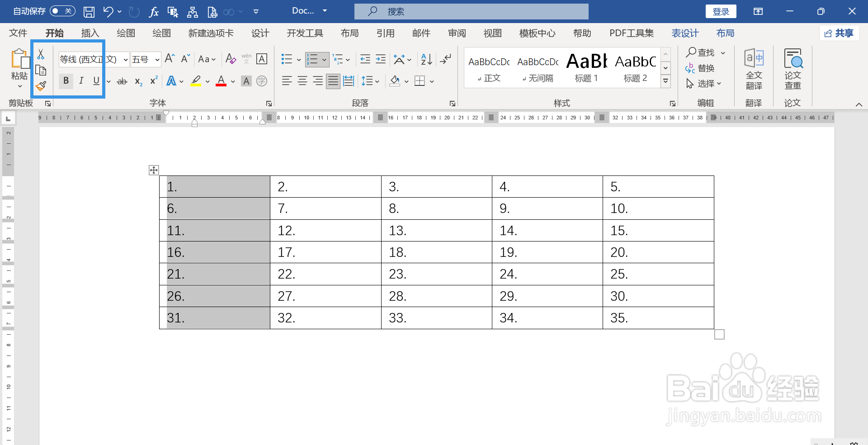868x445 pixels.
Task: Show paragraph marks and hidden symbols
Action: click(446, 59)
